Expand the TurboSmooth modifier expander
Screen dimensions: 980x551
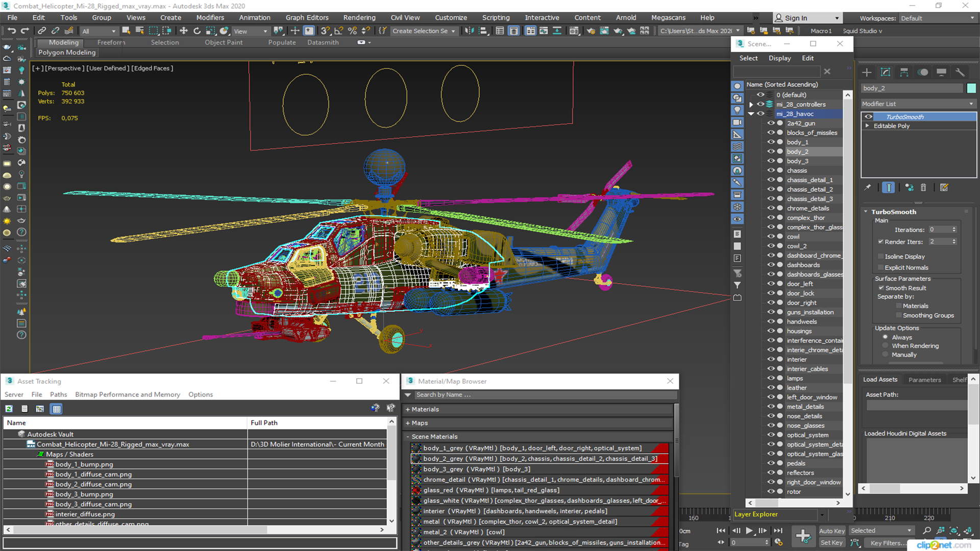tap(867, 211)
